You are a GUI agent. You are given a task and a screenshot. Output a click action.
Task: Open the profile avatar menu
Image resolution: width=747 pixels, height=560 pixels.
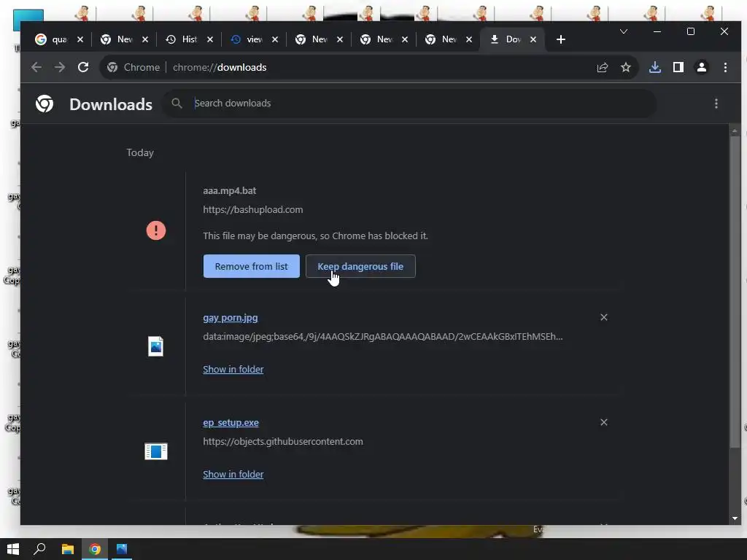pos(701,67)
